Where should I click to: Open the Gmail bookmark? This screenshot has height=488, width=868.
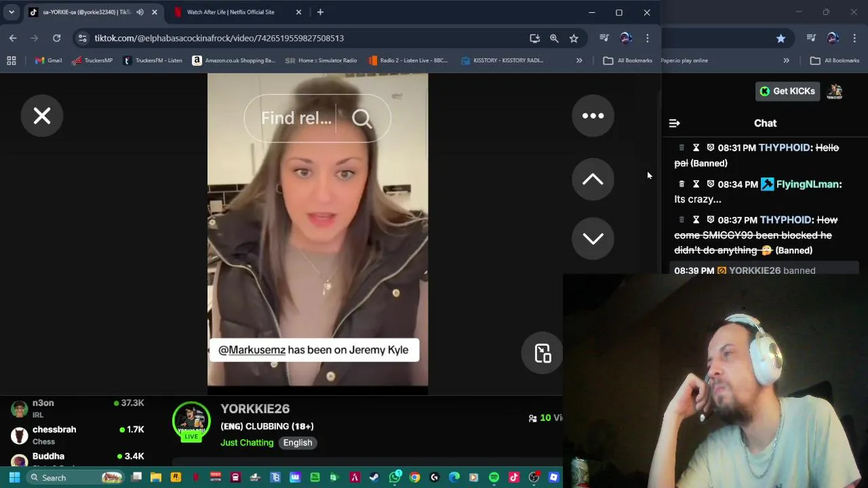[x=47, y=60]
